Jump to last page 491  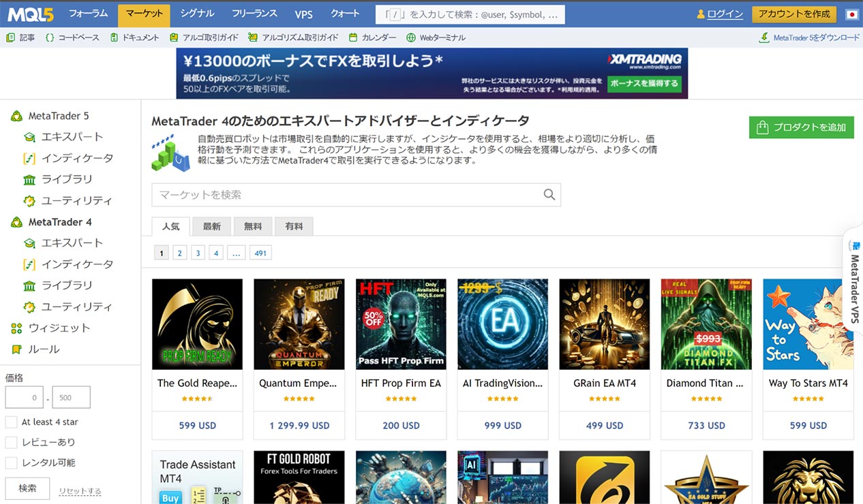[x=260, y=253]
